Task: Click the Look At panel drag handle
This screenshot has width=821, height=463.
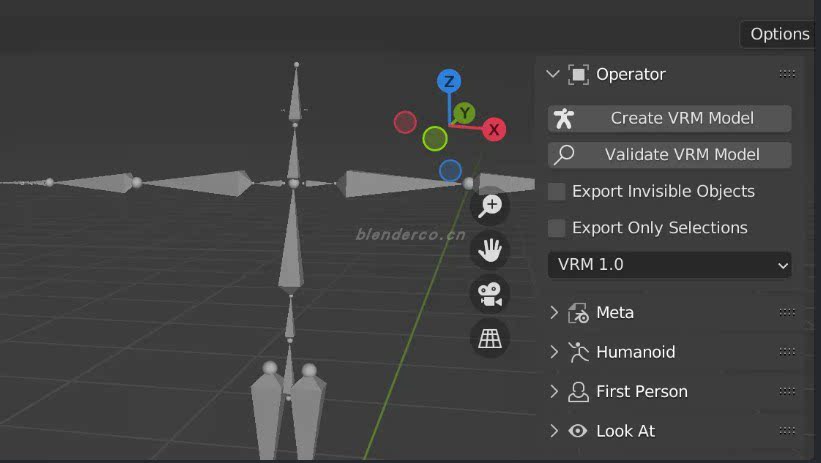Action: click(x=787, y=431)
